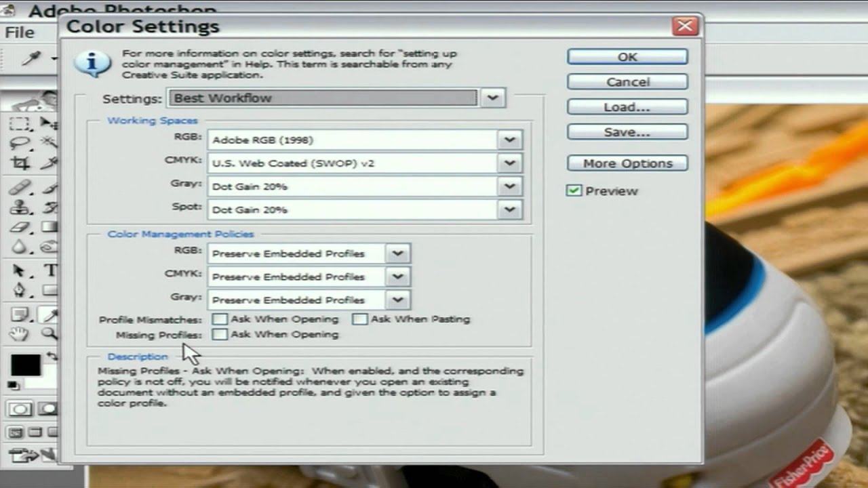
Task: Select the Pen tool
Action: tap(20, 290)
